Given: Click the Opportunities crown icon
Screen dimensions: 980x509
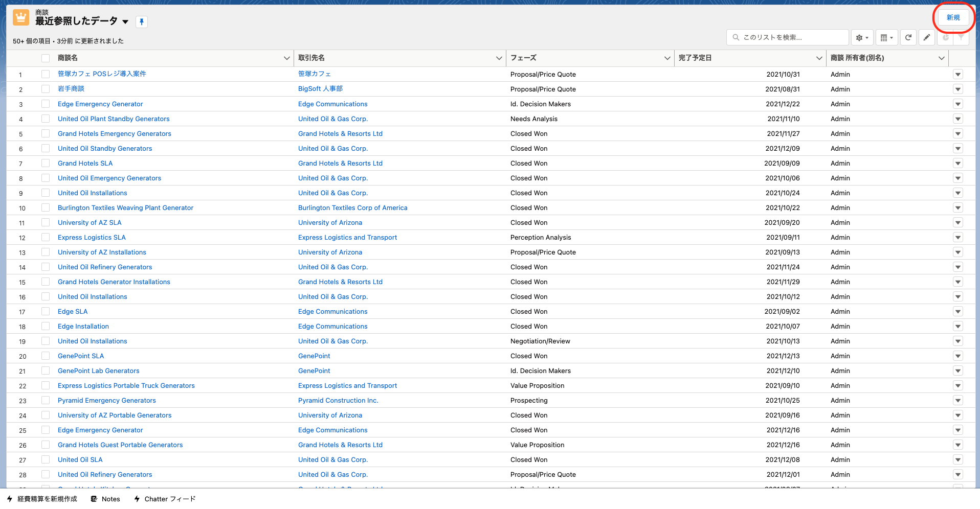Looking at the screenshot, I should click(21, 18).
